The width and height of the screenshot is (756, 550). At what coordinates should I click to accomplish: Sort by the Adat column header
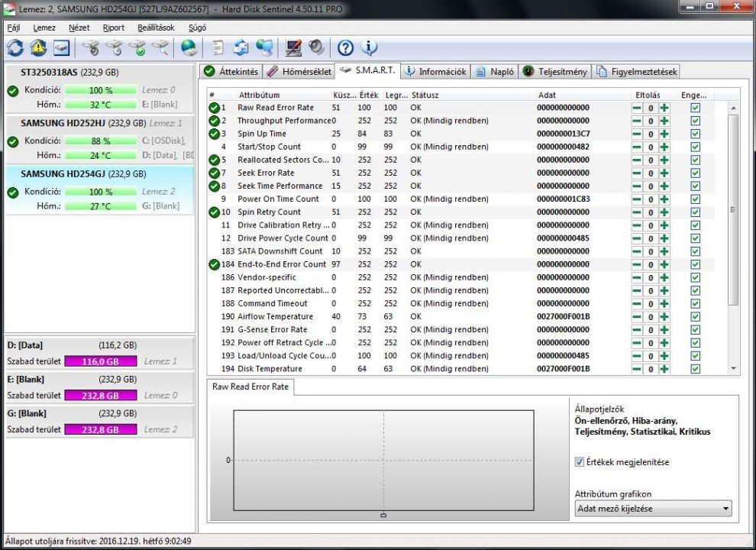pyautogui.click(x=547, y=95)
